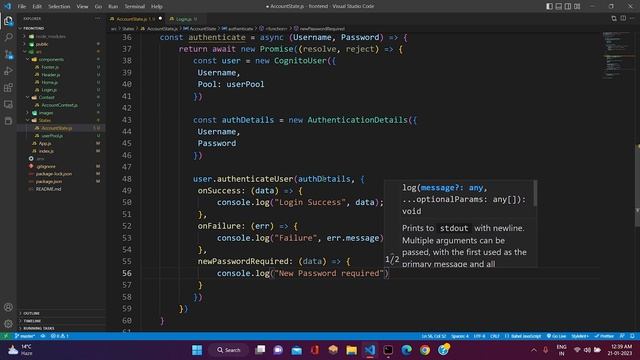Click the Split Editor Right icon
The image size is (640, 360).
623,18
